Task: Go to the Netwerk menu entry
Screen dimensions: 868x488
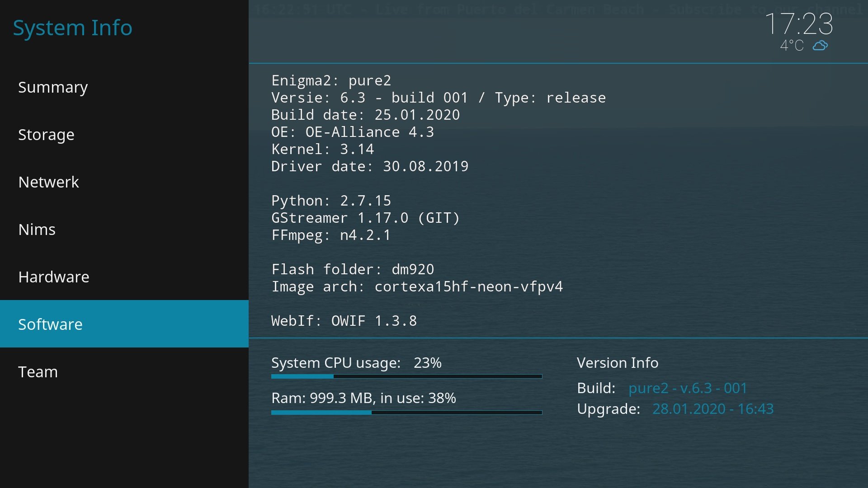Action: 48,182
